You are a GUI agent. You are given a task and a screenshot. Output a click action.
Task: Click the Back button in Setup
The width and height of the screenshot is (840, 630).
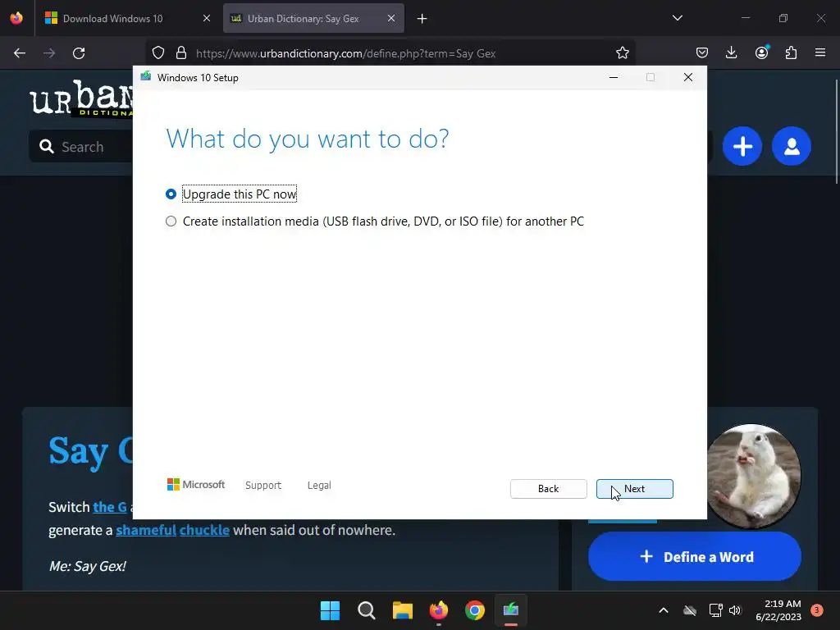[548, 489]
